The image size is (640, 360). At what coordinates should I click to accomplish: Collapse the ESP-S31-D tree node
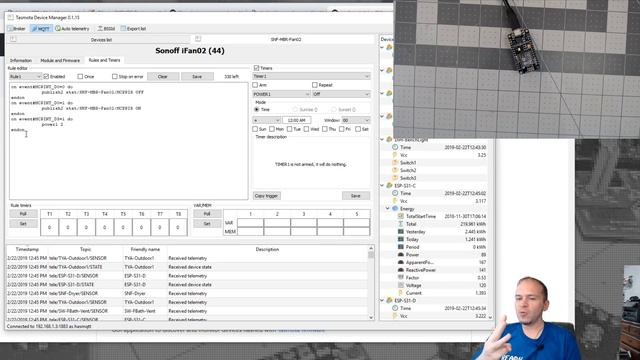point(382,301)
